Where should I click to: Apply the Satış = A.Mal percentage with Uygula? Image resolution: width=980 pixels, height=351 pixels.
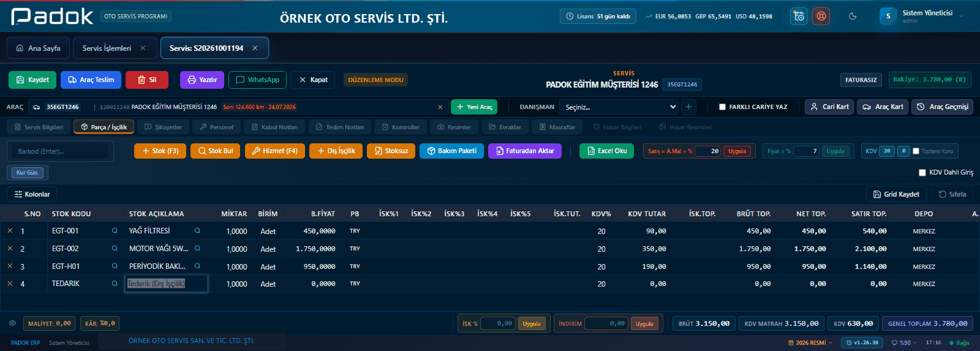pyautogui.click(x=737, y=151)
